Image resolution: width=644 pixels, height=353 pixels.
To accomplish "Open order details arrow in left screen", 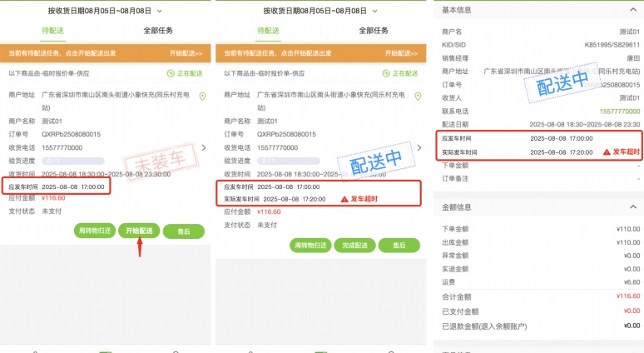I will pyautogui.click(x=204, y=147).
